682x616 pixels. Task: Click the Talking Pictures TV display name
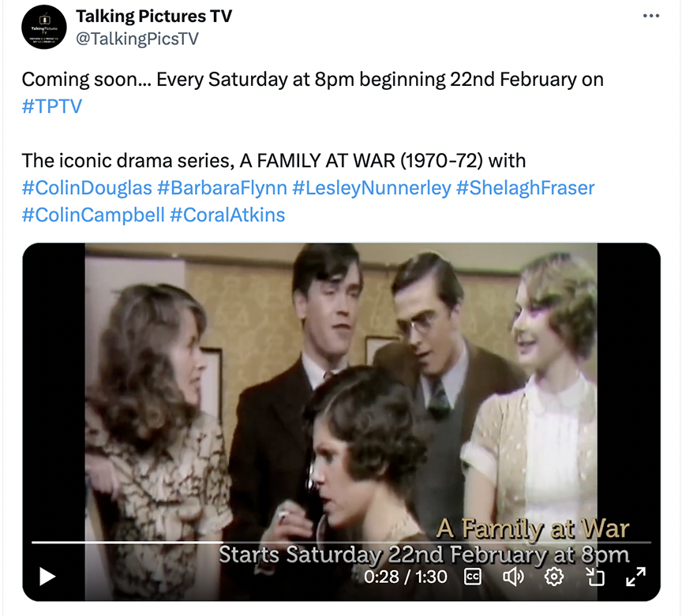tap(154, 16)
